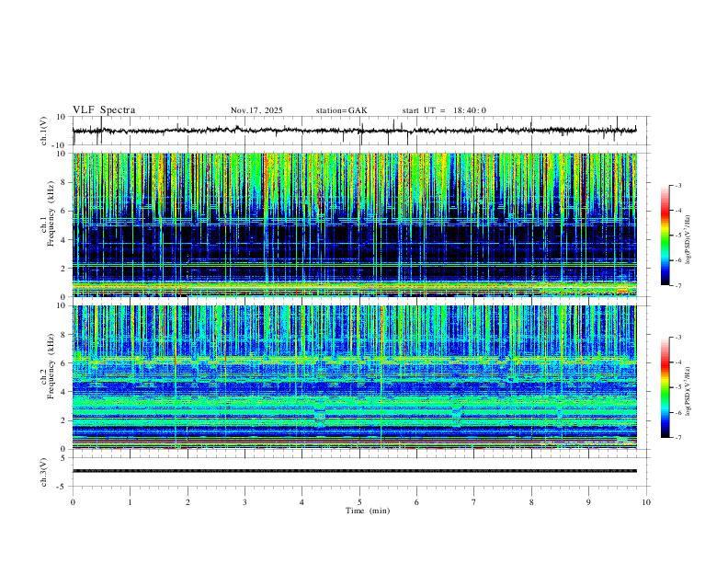Click the "8" kHz tick of ch.2 spectrogram
This screenshot has width=728, height=563.
(64, 335)
